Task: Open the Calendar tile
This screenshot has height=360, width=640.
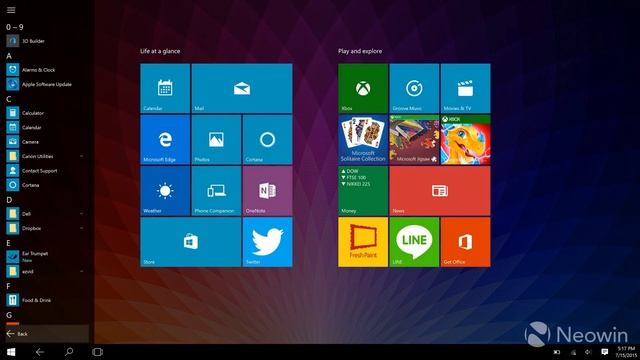Action: pyautogui.click(x=165, y=88)
